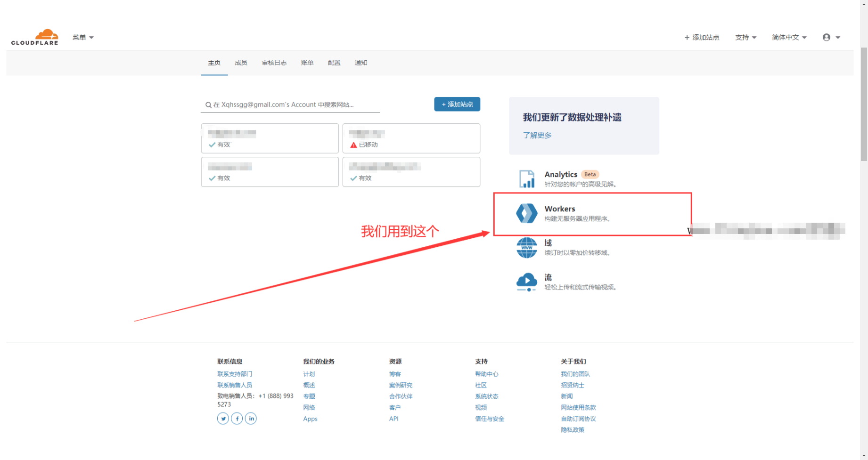Open 合作伙伴 footer link
This screenshot has height=460, width=868.
pos(401,396)
